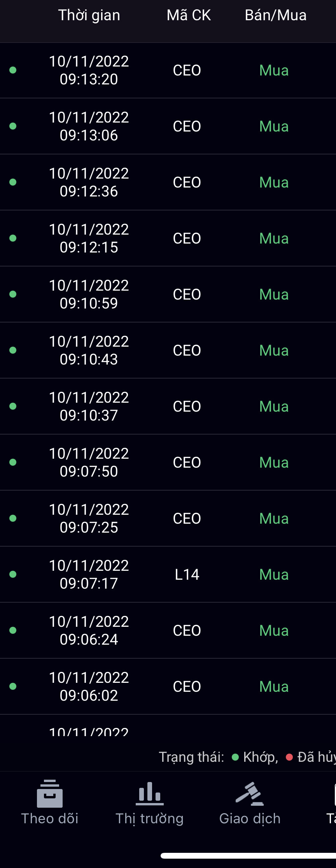Switch to the Giao dịch tab label

click(250, 819)
